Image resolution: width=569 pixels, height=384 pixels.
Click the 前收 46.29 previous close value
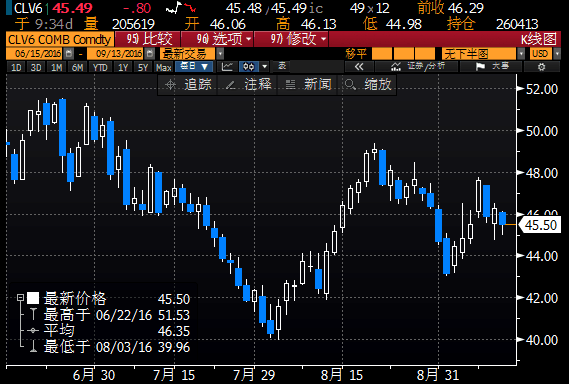pyautogui.click(x=466, y=8)
